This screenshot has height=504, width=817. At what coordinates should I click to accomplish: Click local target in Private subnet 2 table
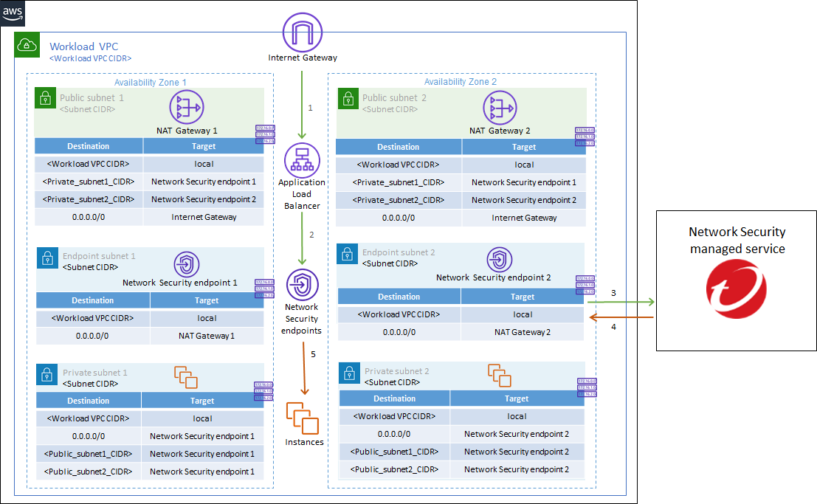pyautogui.click(x=517, y=416)
